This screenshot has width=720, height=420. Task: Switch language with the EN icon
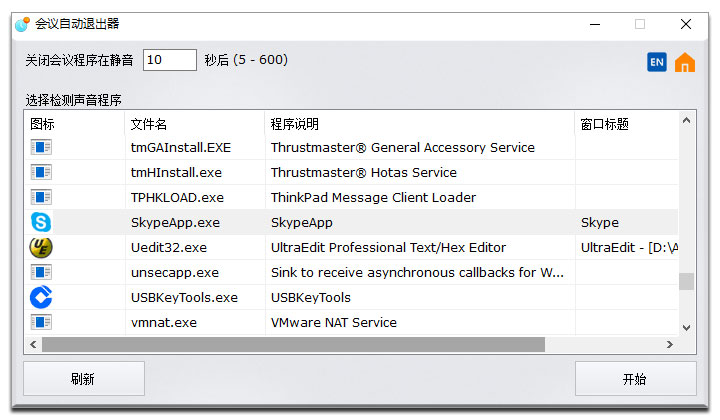pos(657,62)
